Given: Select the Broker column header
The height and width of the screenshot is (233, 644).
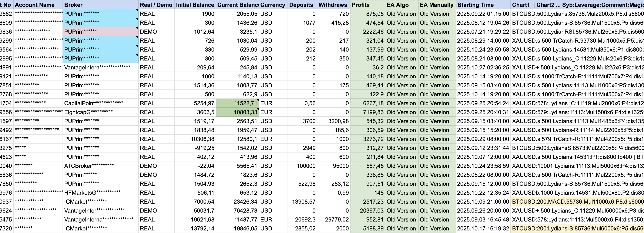Looking at the screenshot, I should 101,5.
